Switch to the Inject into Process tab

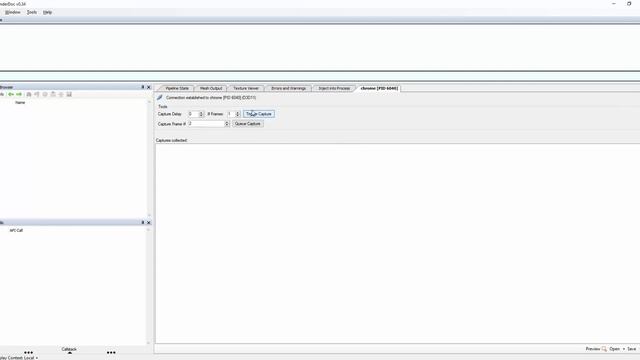(334, 88)
